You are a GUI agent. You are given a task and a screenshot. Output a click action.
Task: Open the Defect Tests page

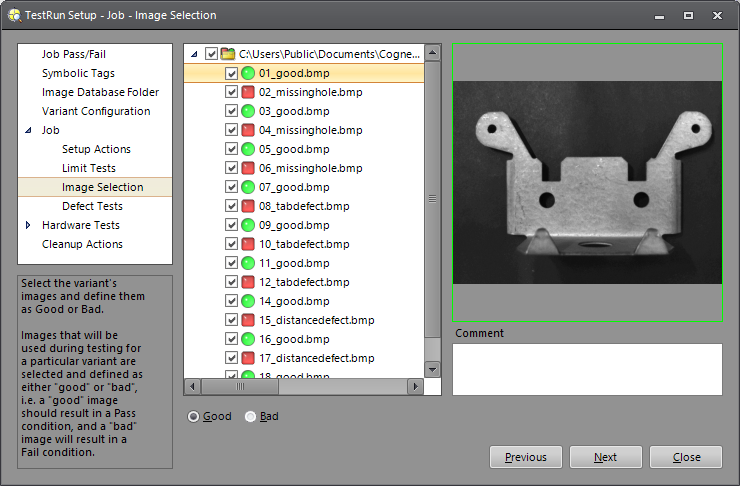click(x=92, y=206)
